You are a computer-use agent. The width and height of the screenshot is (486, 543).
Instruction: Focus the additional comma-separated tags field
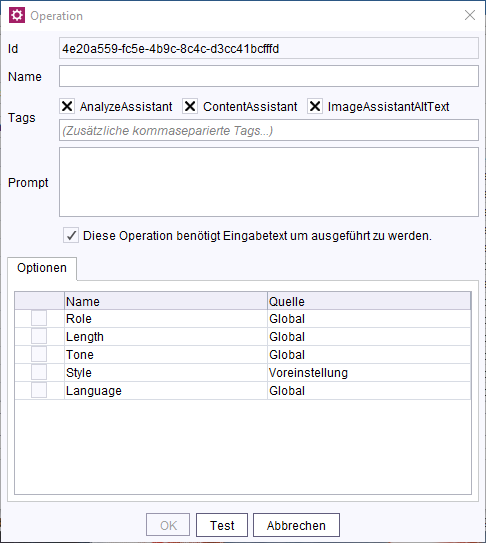(x=269, y=130)
